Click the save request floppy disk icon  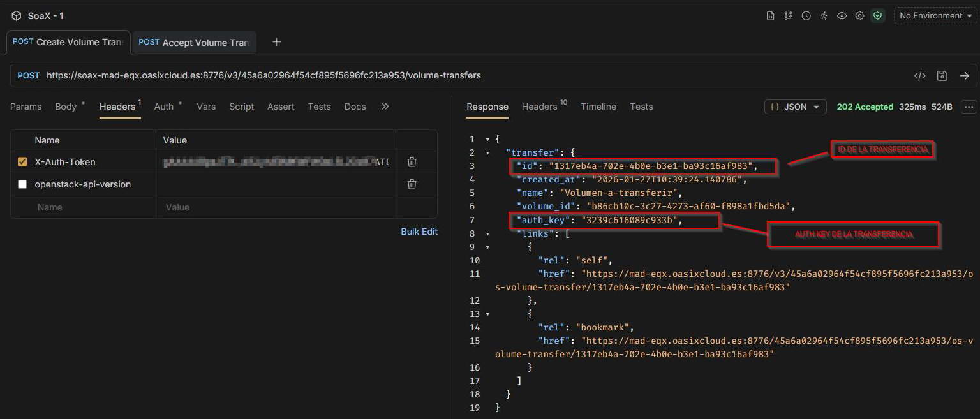942,76
